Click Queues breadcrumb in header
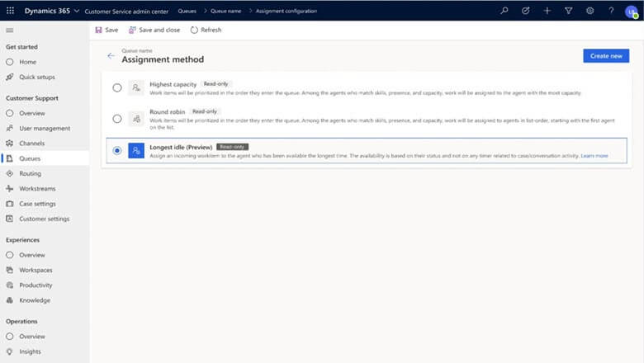Viewport: 644px width, 363px height. [x=187, y=11]
